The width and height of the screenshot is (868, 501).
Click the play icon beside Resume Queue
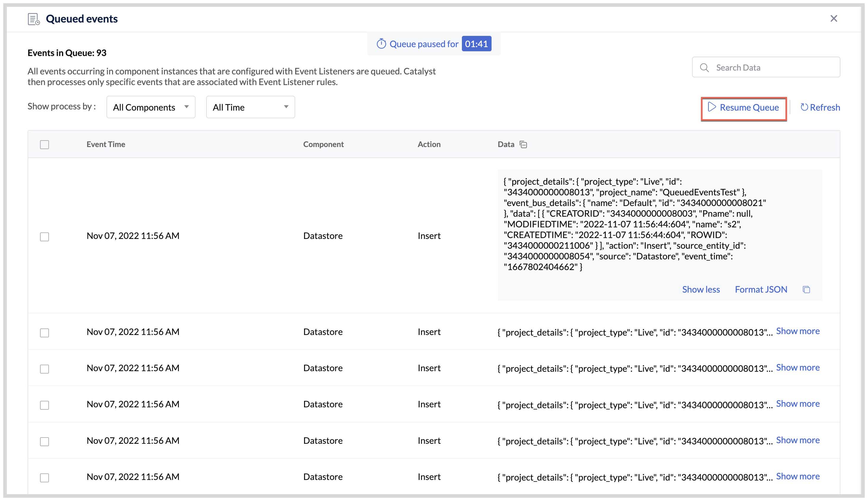[712, 107]
